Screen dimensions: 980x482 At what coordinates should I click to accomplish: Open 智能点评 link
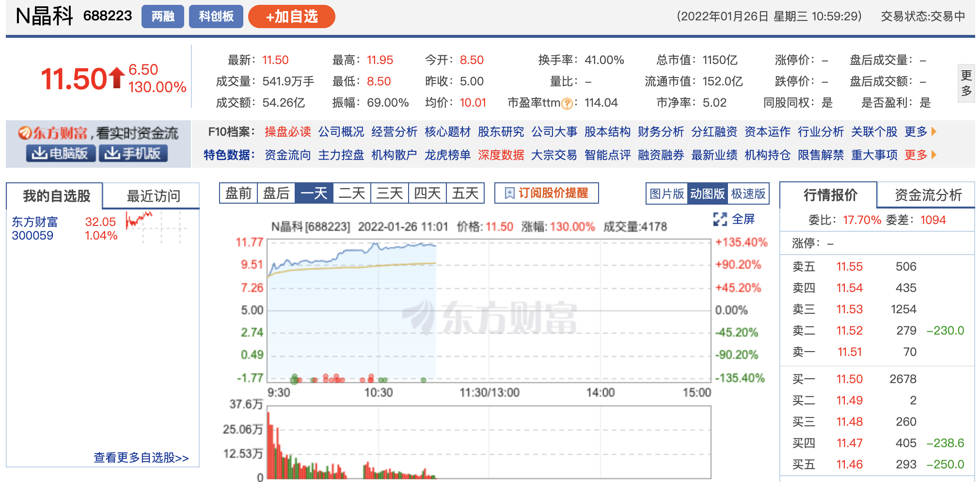pyautogui.click(x=608, y=155)
